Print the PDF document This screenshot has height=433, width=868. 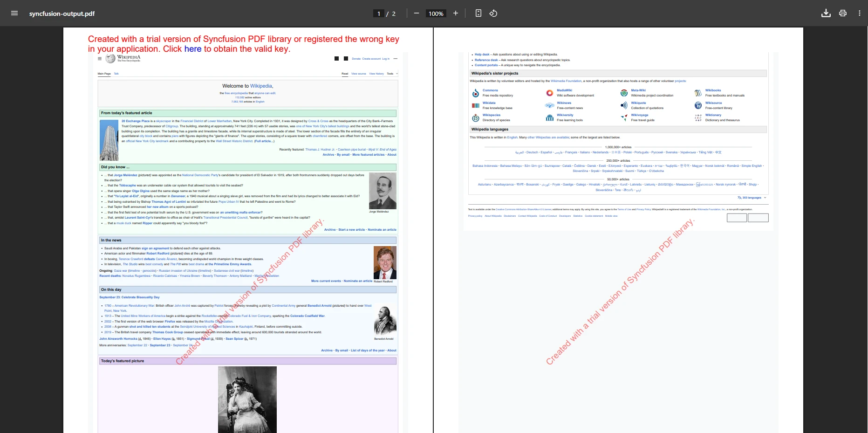[x=842, y=13]
